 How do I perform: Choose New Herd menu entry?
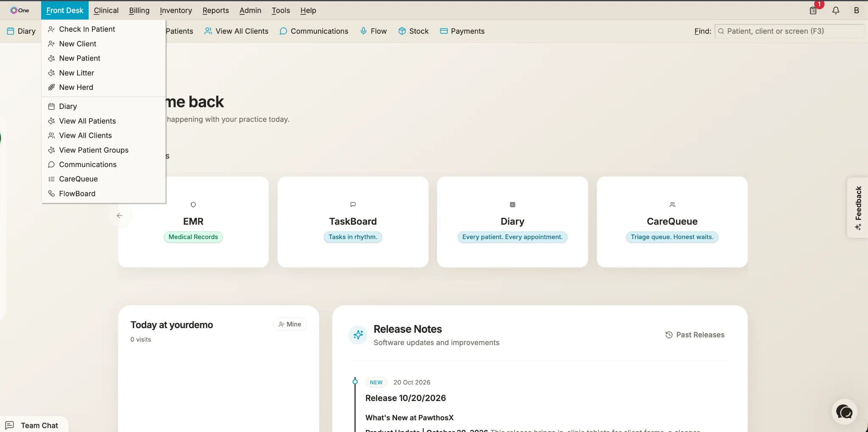click(x=103, y=87)
